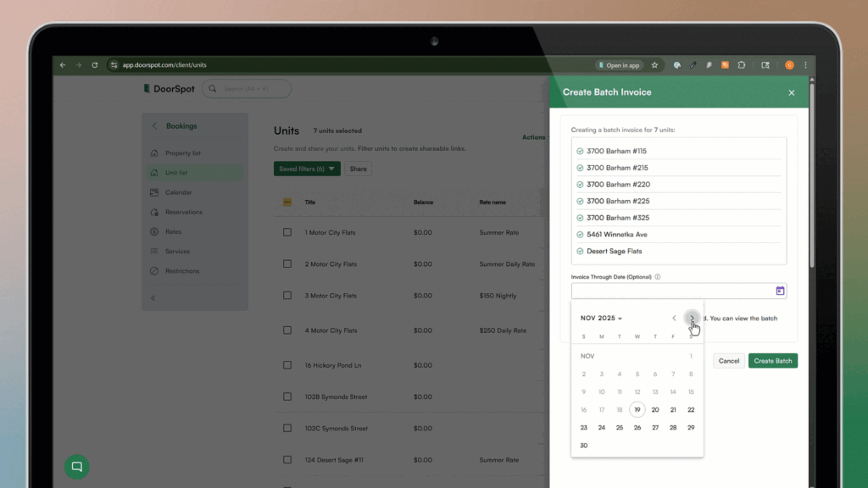868x488 pixels.
Task: Reload the page with browser refresh icon
Action: pos(95,65)
